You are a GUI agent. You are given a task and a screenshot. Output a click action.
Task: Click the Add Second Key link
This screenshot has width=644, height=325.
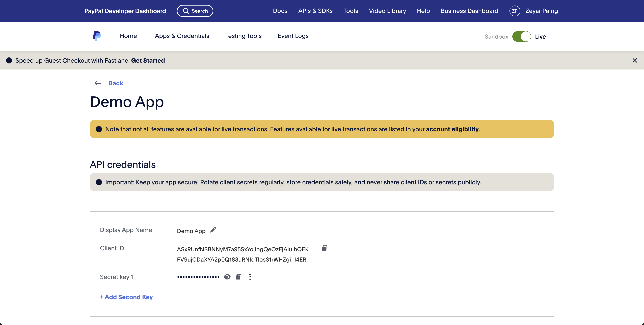pyautogui.click(x=126, y=297)
